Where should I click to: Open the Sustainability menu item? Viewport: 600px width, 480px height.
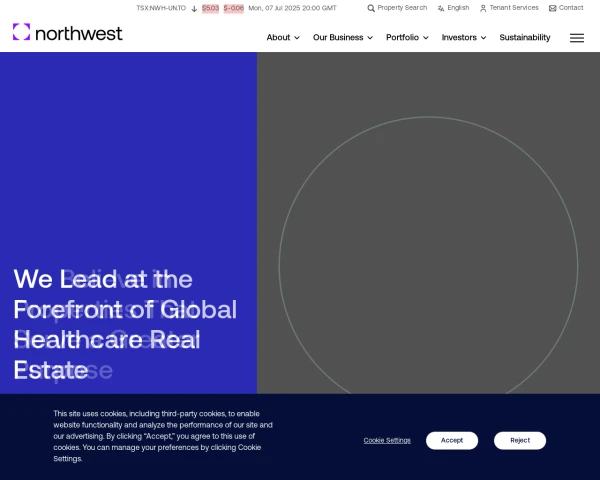(x=525, y=38)
